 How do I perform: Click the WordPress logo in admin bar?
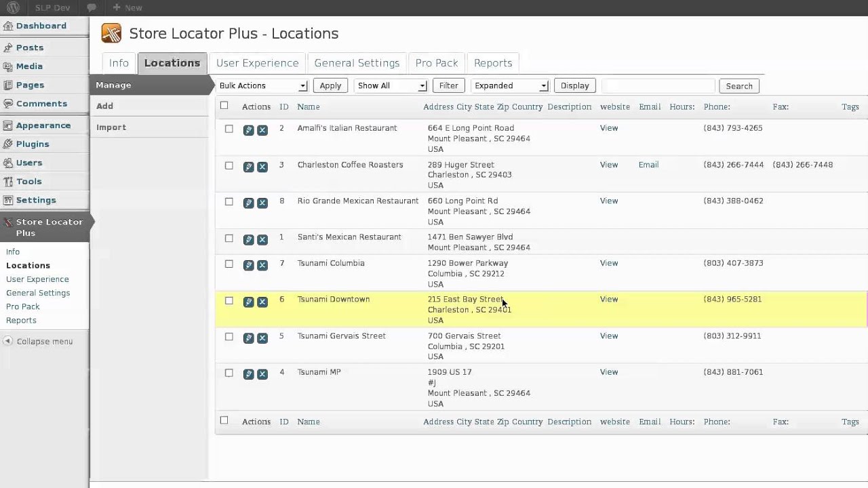[13, 7]
